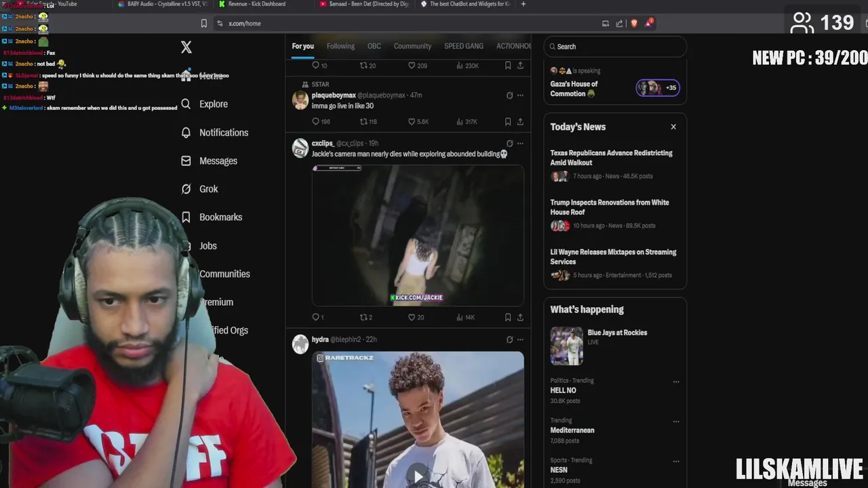Image resolution: width=868 pixels, height=488 pixels.
Task: Open Jobs in the sidebar
Action: (x=199, y=245)
